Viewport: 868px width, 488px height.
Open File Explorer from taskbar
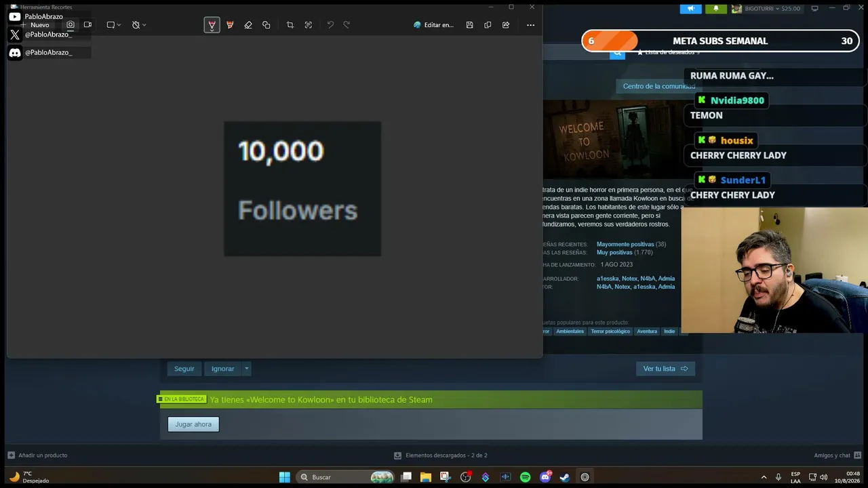[x=426, y=477]
